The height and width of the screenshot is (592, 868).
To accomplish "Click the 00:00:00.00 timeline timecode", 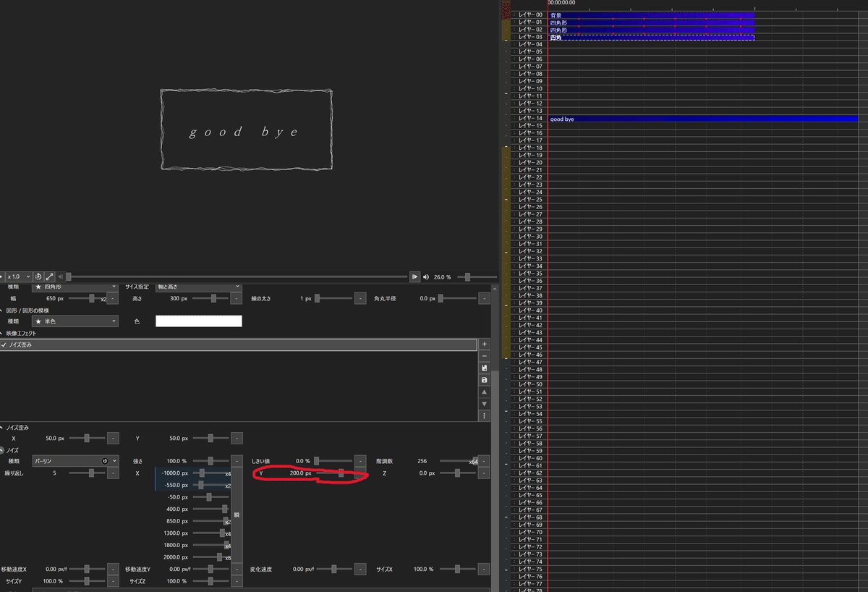I will [x=562, y=3].
